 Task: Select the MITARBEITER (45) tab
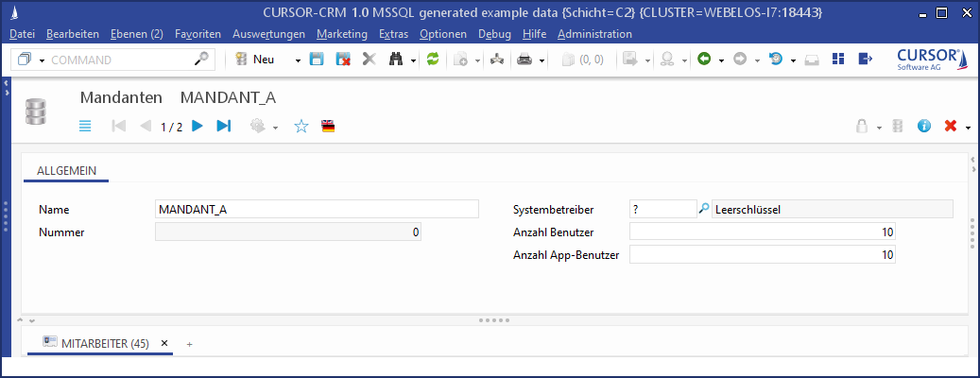(x=104, y=343)
